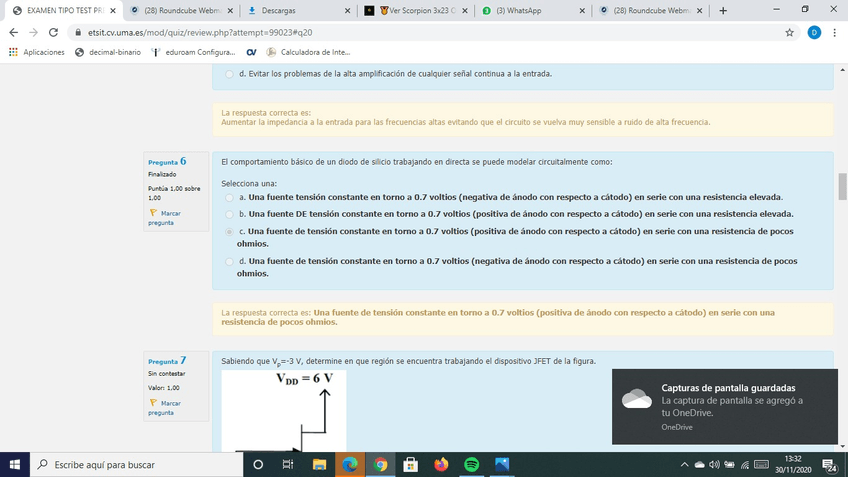Select answer a of Pregunta 6
This screenshot has width=848, height=477.
[x=229, y=197]
